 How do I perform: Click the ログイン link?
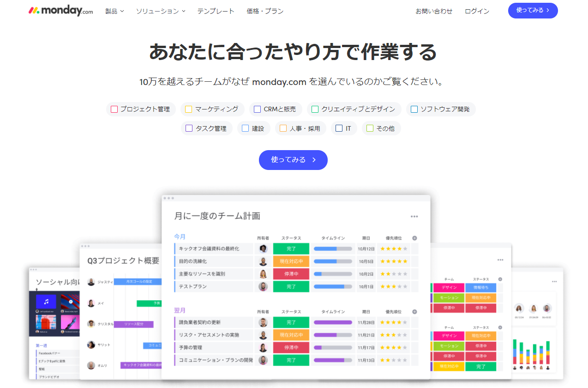coord(477,11)
